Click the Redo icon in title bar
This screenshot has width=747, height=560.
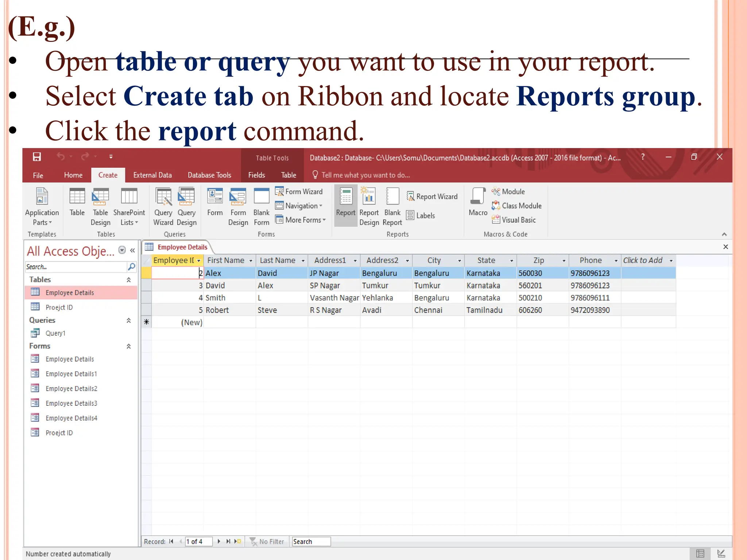[x=85, y=157]
